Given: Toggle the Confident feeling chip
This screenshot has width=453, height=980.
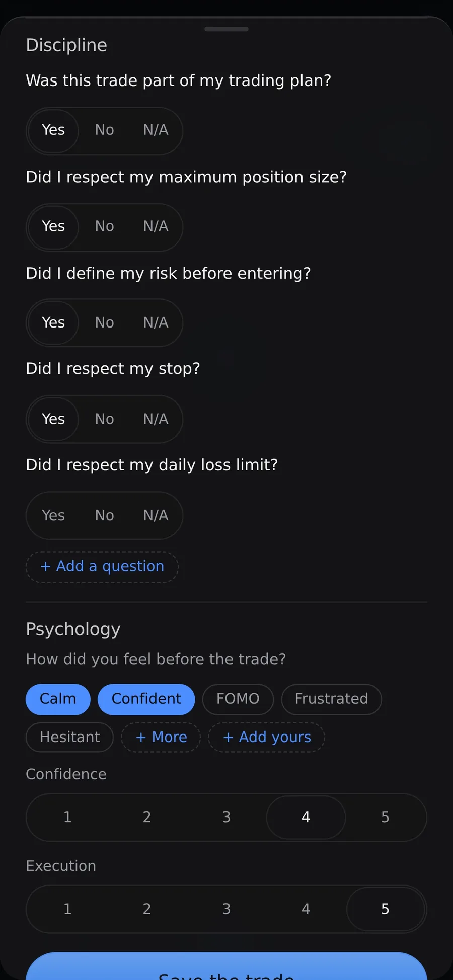Looking at the screenshot, I should point(146,699).
